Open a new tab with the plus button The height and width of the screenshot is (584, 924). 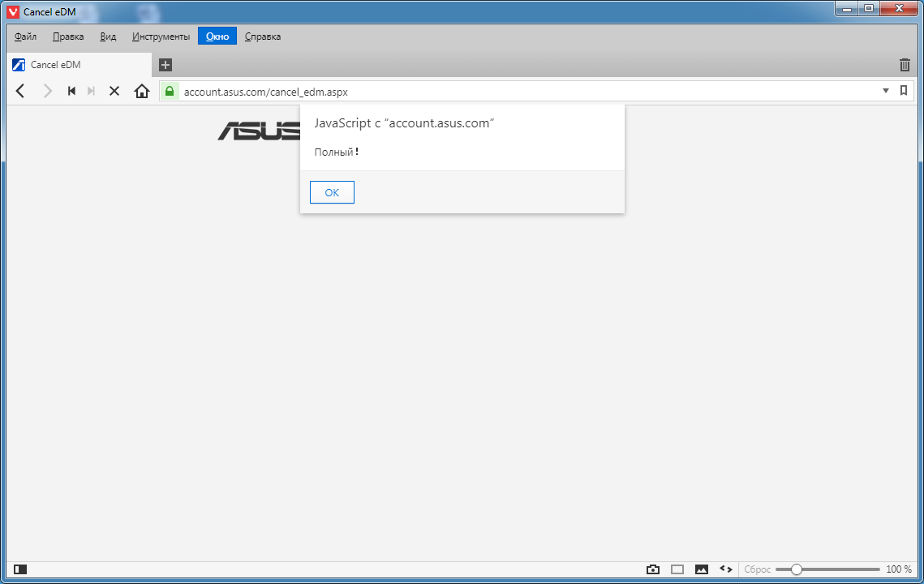click(165, 65)
